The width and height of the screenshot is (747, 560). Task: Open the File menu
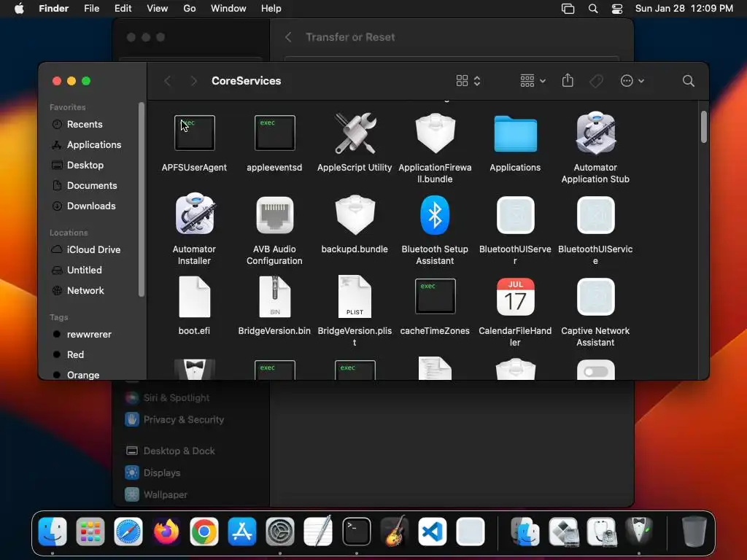click(x=91, y=8)
